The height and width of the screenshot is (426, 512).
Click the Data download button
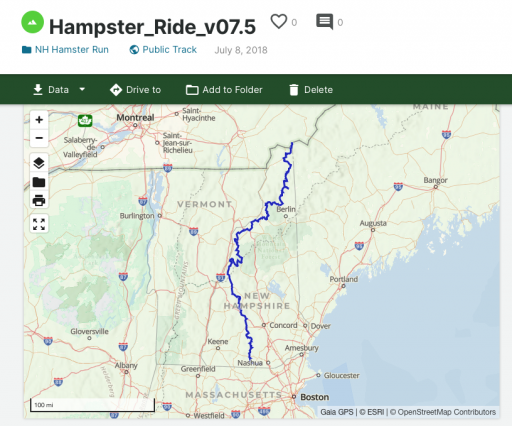tap(51, 89)
